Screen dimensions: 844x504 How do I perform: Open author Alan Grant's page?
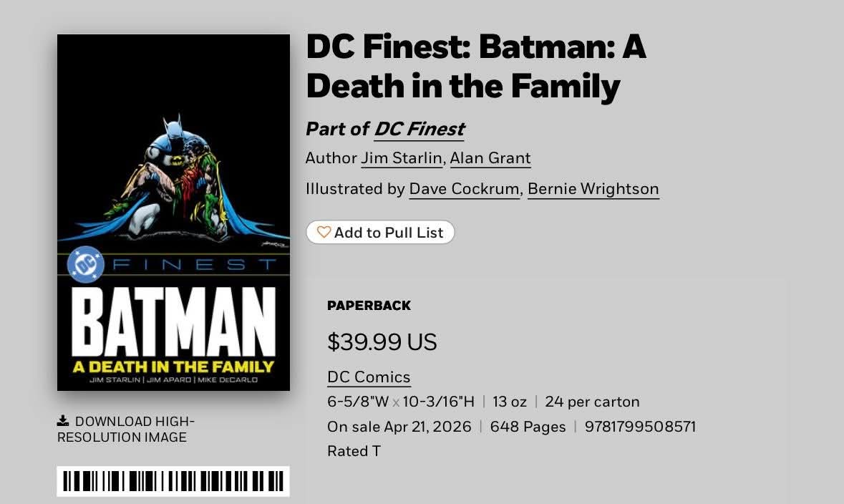[490, 157]
